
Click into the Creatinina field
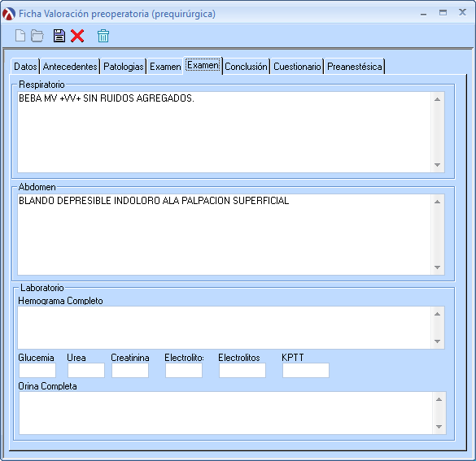(x=130, y=370)
